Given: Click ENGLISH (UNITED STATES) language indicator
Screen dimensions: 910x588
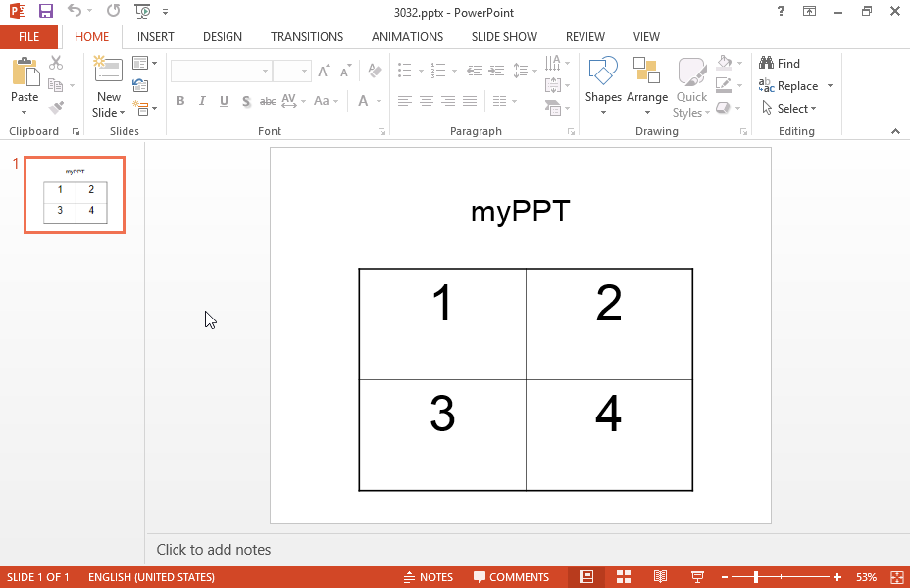Looking at the screenshot, I should (x=151, y=577).
